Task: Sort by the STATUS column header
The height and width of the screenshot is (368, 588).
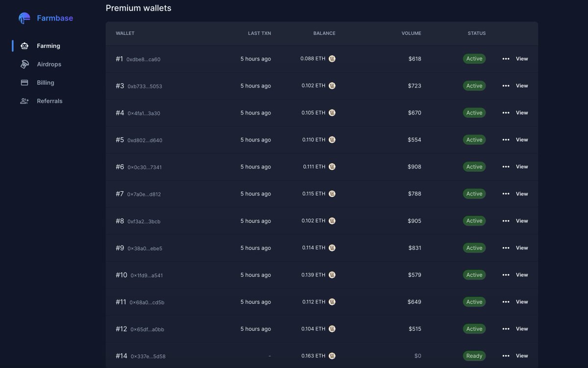Action: tap(477, 33)
